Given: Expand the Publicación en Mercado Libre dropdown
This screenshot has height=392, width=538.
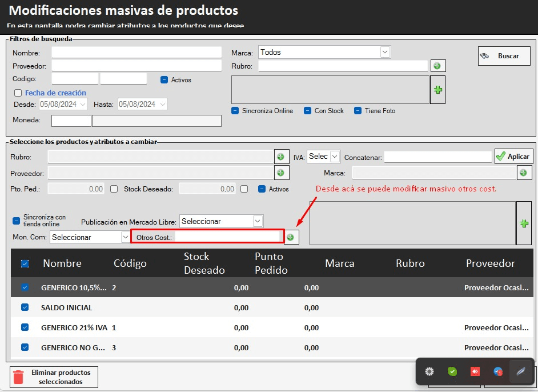Looking at the screenshot, I should pyautogui.click(x=221, y=221).
